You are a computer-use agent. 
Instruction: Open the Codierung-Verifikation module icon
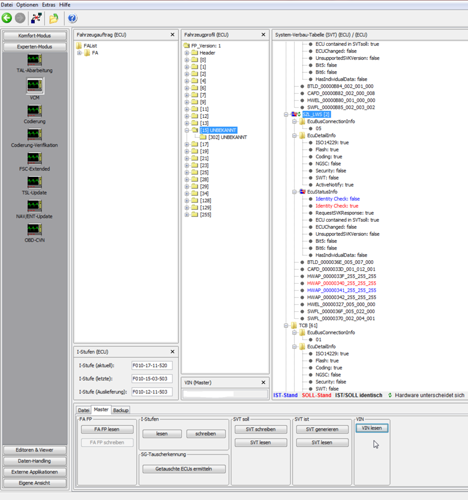(x=34, y=135)
